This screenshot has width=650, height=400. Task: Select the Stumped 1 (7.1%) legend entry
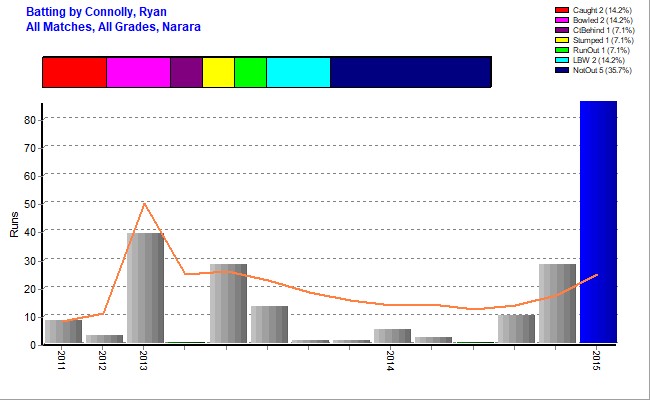pyautogui.click(x=594, y=40)
